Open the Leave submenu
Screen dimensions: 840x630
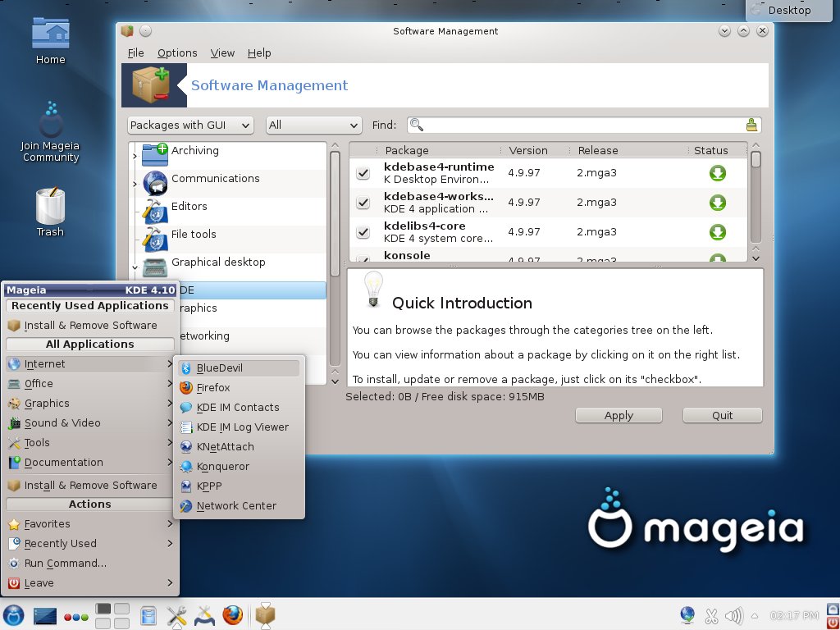[90, 583]
